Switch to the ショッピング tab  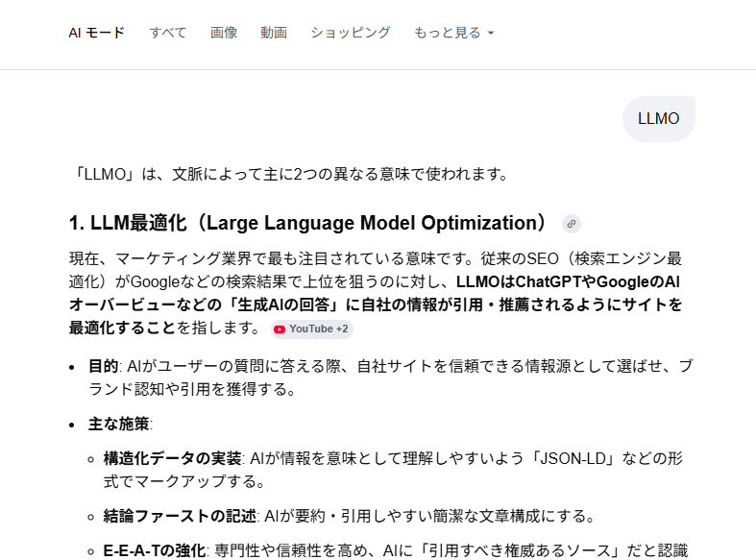coord(350,33)
